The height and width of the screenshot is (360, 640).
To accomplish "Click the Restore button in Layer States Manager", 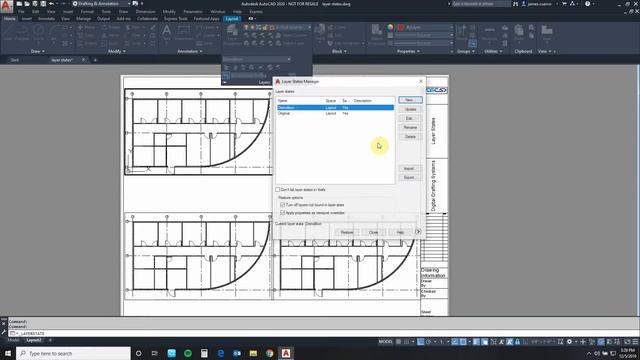I will point(347,232).
